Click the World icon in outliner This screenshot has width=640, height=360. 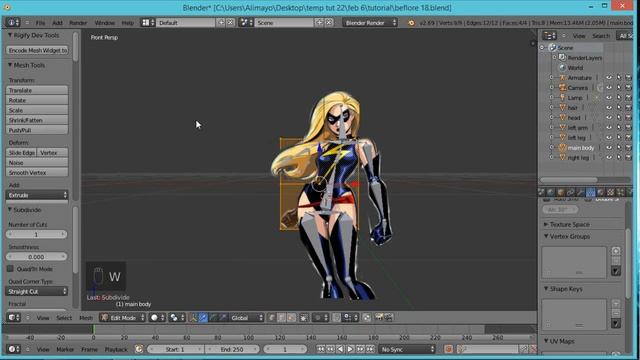563,68
